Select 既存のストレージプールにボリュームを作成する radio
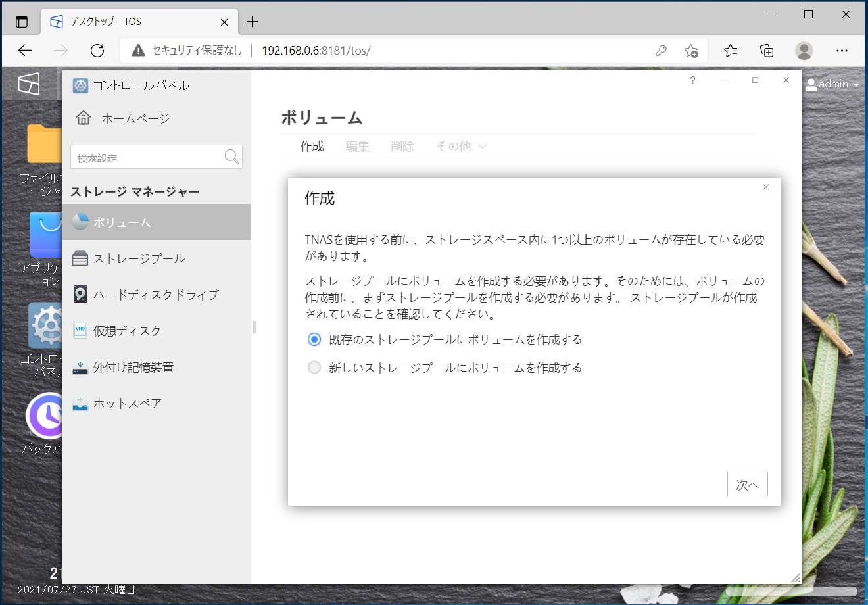 (314, 339)
